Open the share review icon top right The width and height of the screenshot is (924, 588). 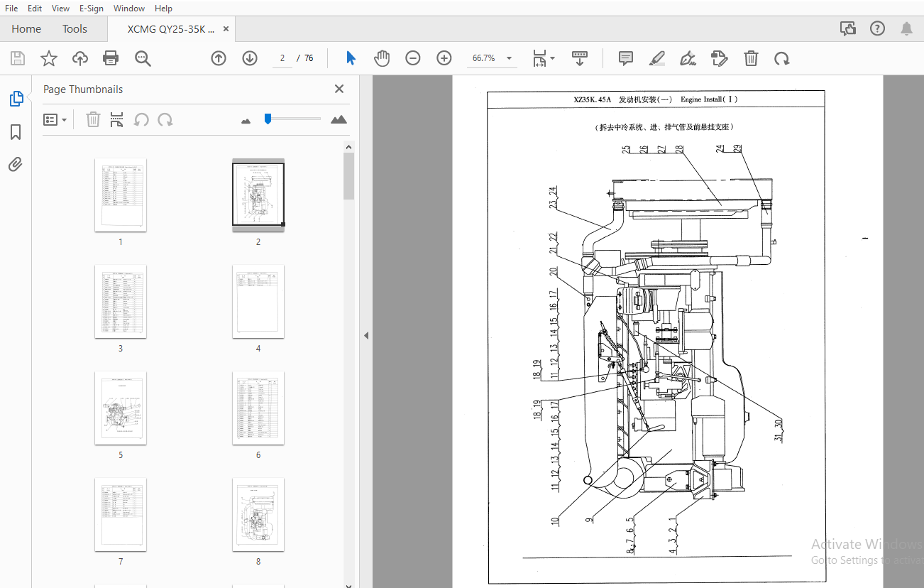pos(848,29)
